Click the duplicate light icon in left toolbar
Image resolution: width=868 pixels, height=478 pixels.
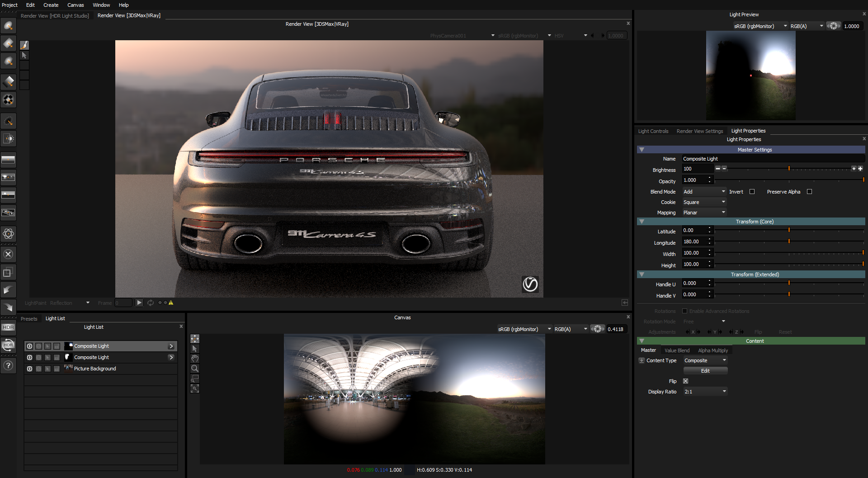coord(8,272)
